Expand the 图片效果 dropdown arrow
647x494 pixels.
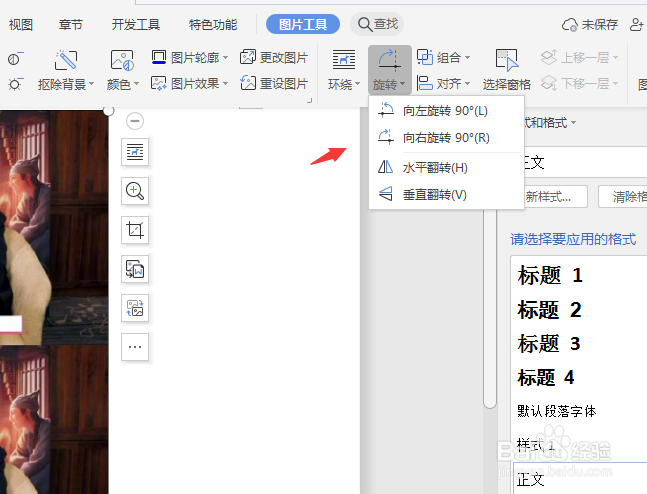click(225, 83)
